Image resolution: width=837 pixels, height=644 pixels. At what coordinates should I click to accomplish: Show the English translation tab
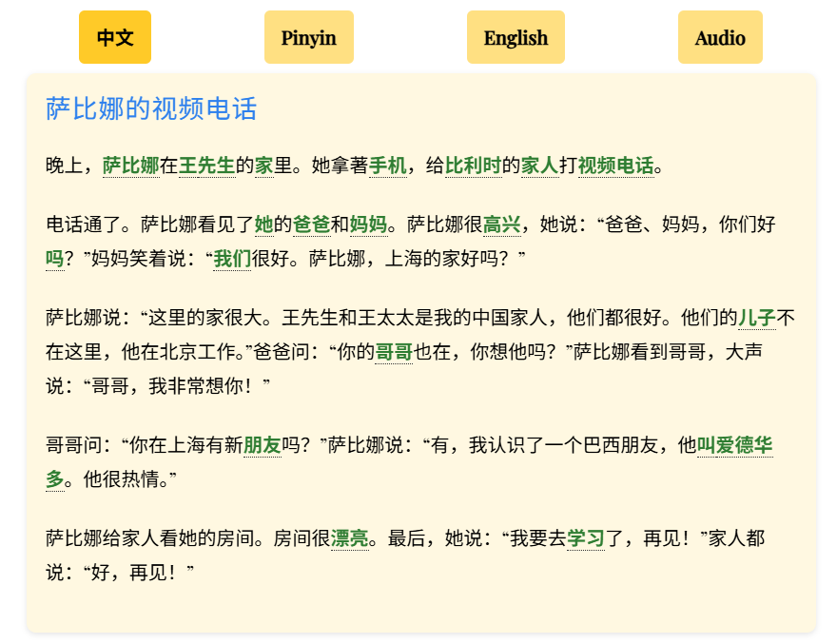(x=516, y=38)
